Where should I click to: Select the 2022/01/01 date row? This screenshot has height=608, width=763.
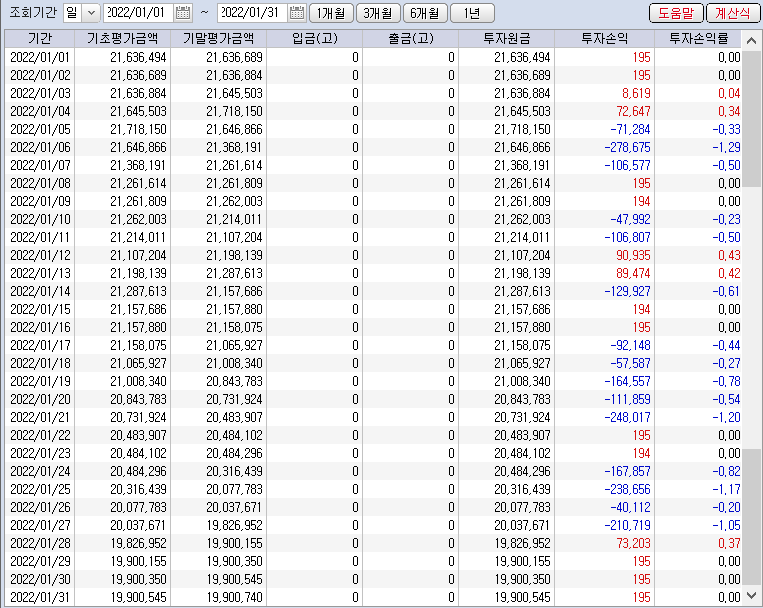coord(374,57)
